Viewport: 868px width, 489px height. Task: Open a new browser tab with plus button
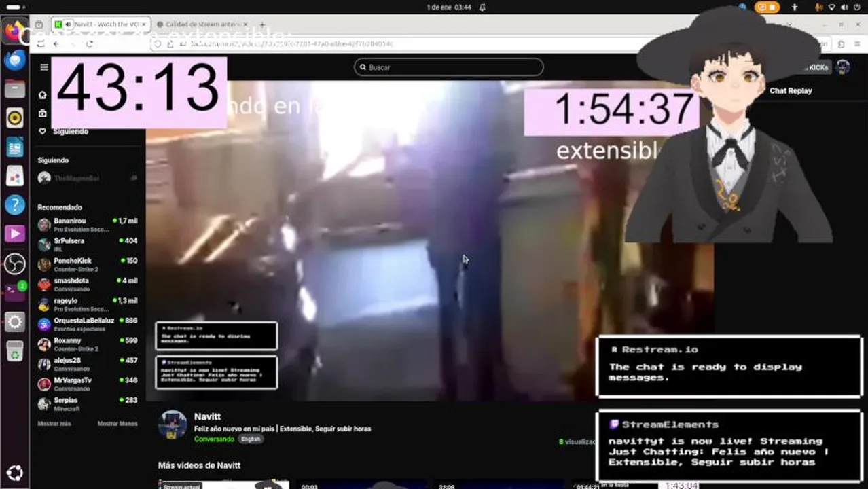click(x=262, y=24)
